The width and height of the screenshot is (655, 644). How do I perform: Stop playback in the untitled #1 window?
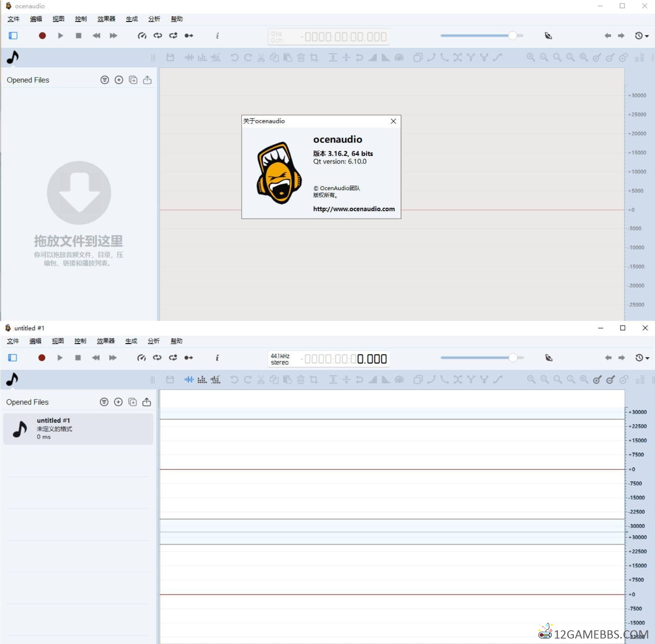tap(78, 358)
